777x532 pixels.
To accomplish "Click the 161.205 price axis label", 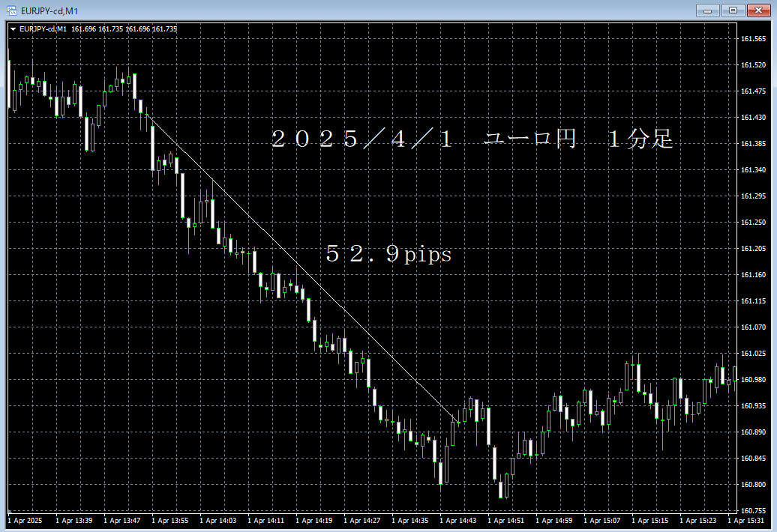I will tap(753, 249).
